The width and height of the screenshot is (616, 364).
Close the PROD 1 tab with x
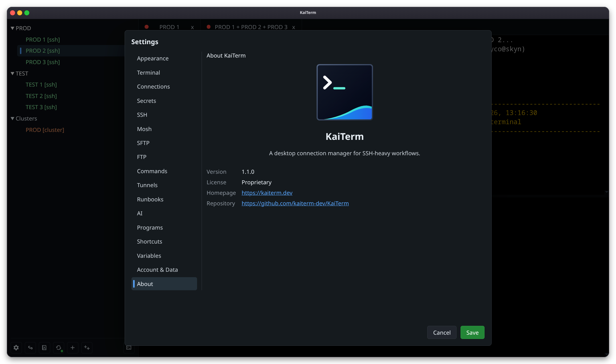193,27
